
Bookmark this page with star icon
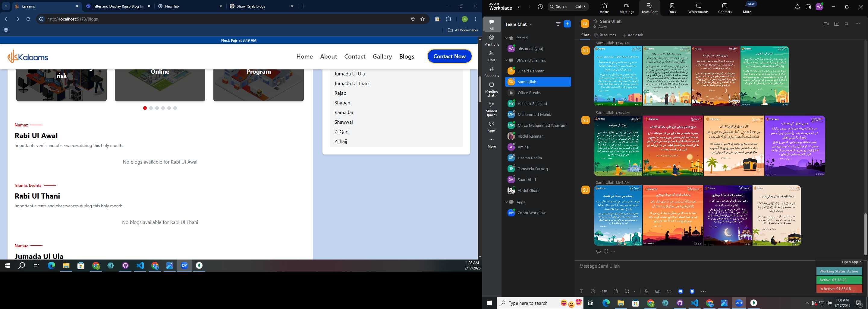click(x=423, y=19)
